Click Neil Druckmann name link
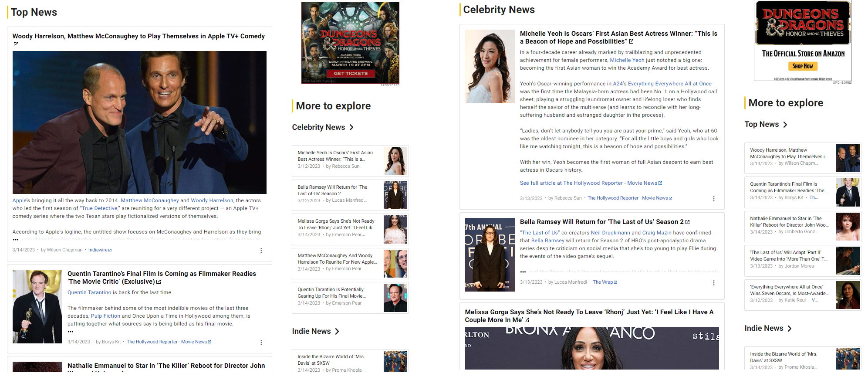This screenshot has width=868, height=380. click(x=610, y=233)
